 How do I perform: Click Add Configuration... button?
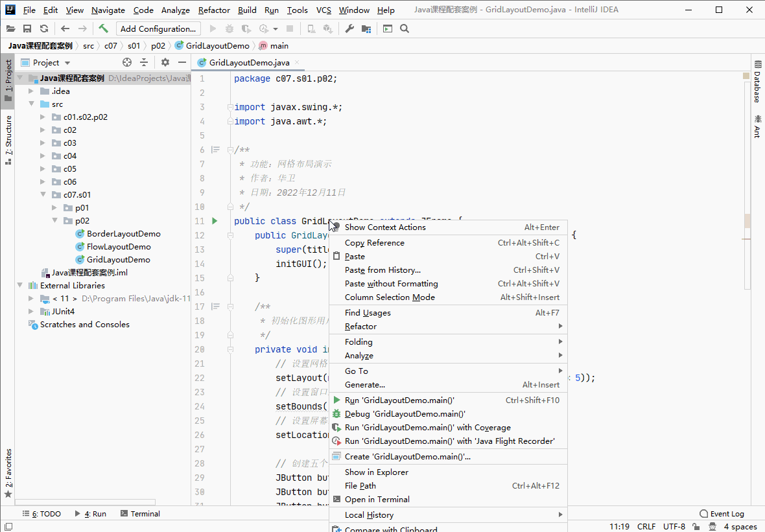click(x=158, y=29)
